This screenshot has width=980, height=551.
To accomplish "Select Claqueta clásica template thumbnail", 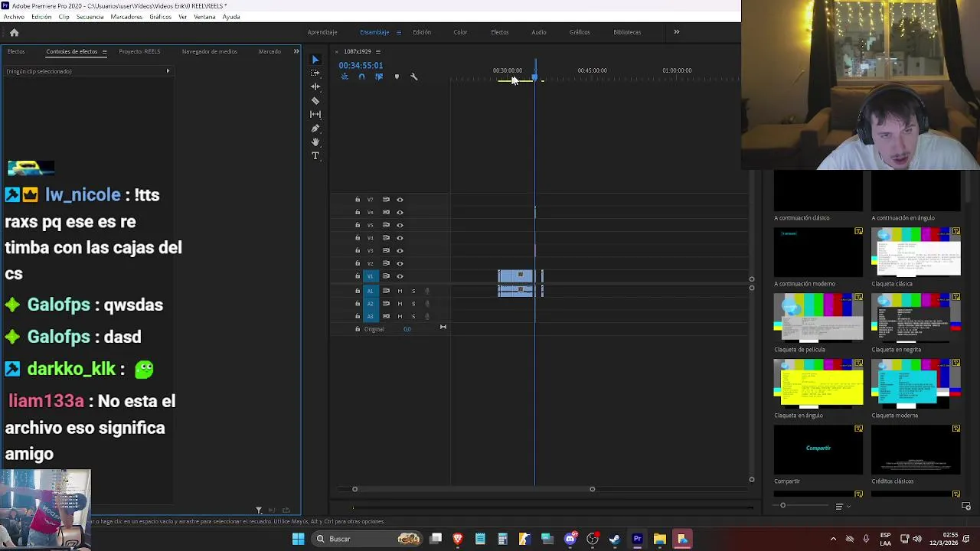I will [916, 252].
